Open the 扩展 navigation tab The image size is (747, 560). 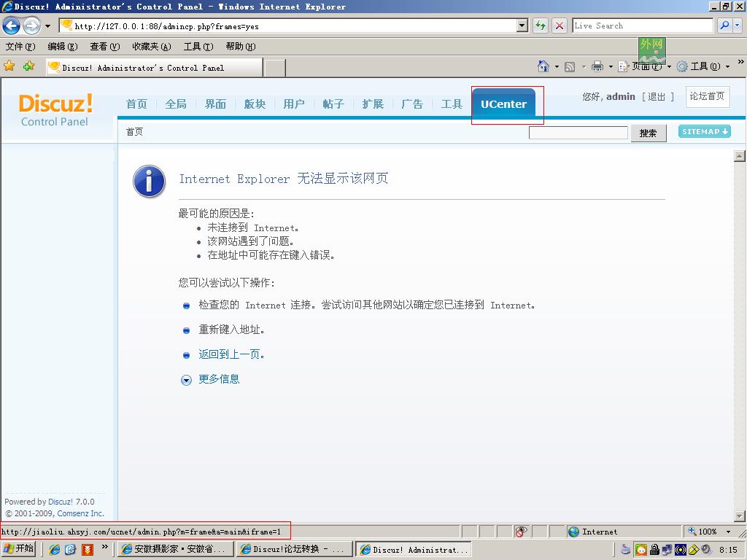(373, 104)
